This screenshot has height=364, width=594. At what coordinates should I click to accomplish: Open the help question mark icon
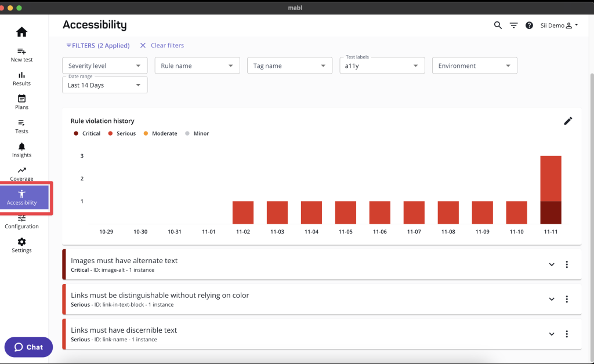[x=529, y=26]
